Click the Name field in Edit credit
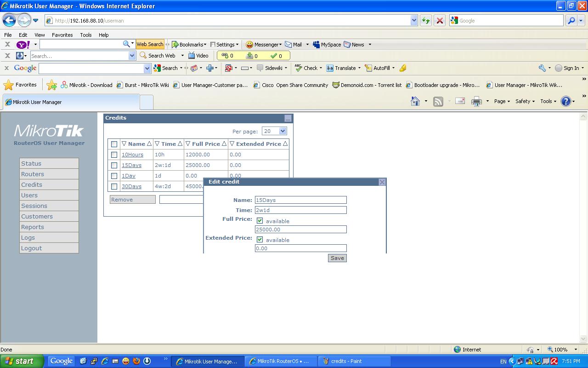The height and width of the screenshot is (368, 588). point(301,200)
